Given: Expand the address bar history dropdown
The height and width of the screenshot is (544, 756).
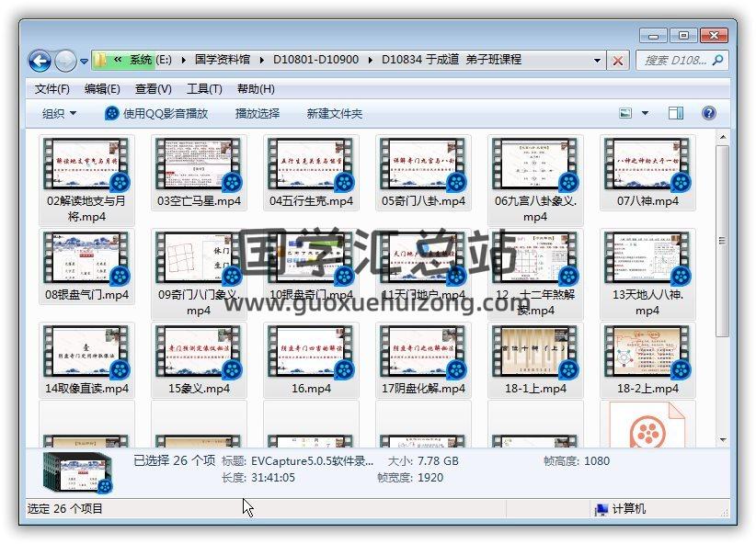Looking at the screenshot, I should coord(597,61).
